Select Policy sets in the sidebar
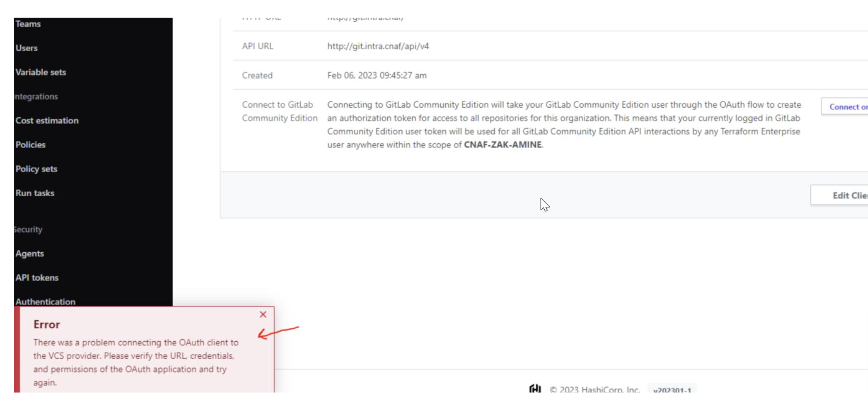Screen dimensions: 868x398 point(36,169)
